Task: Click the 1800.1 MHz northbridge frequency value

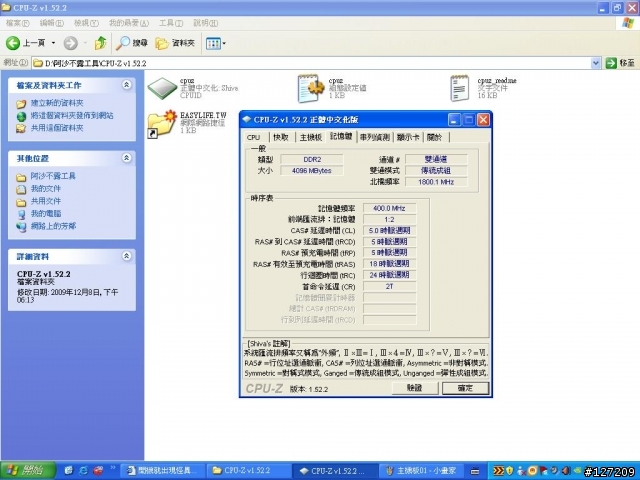Action: pyautogui.click(x=436, y=182)
